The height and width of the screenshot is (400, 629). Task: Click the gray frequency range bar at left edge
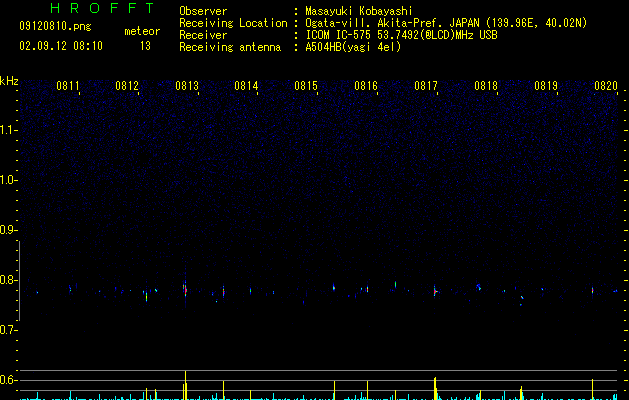[x=19, y=281]
